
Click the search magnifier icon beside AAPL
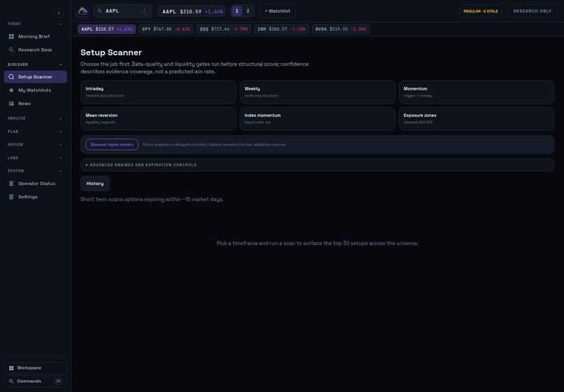point(99,11)
